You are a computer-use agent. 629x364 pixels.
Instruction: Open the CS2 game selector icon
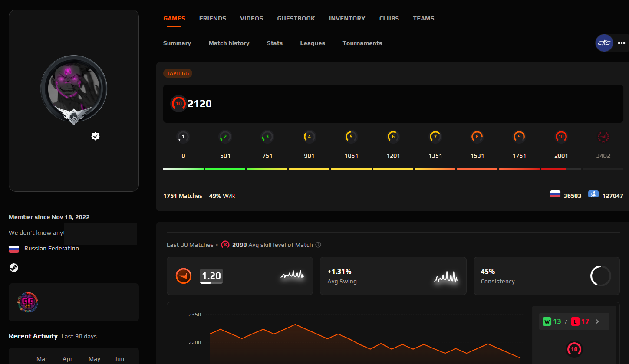tap(604, 43)
